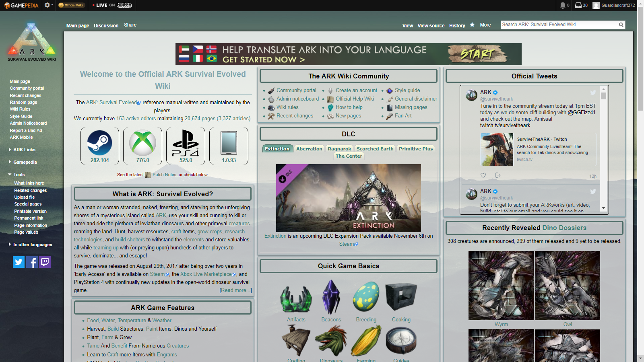The width and height of the screenshot is (644, 362).
Task: Open the Extinction DLC banner image
Action: 349,198
